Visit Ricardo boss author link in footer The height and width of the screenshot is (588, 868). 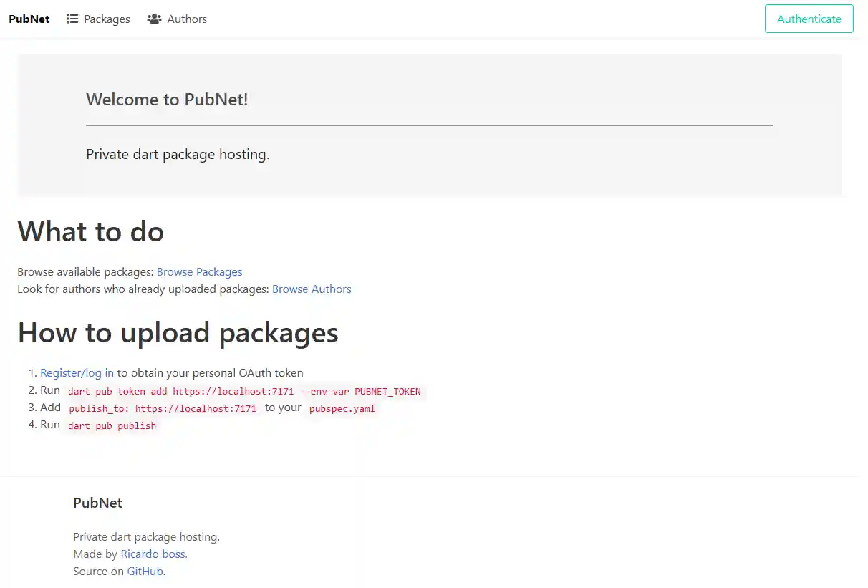coord(153,554)
